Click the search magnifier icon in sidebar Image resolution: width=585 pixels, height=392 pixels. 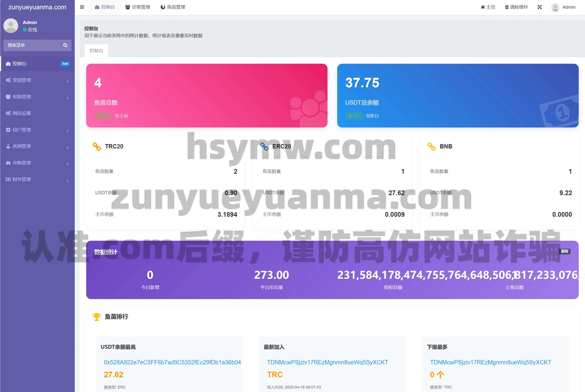pyautogui.click(x=65, y=45)
